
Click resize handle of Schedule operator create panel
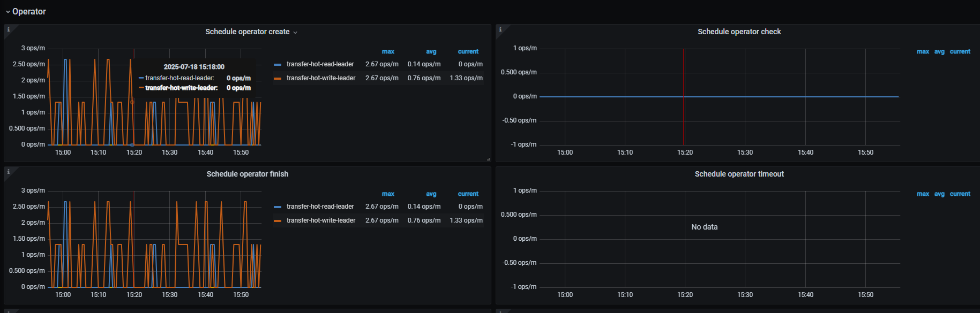pos(488,159)
